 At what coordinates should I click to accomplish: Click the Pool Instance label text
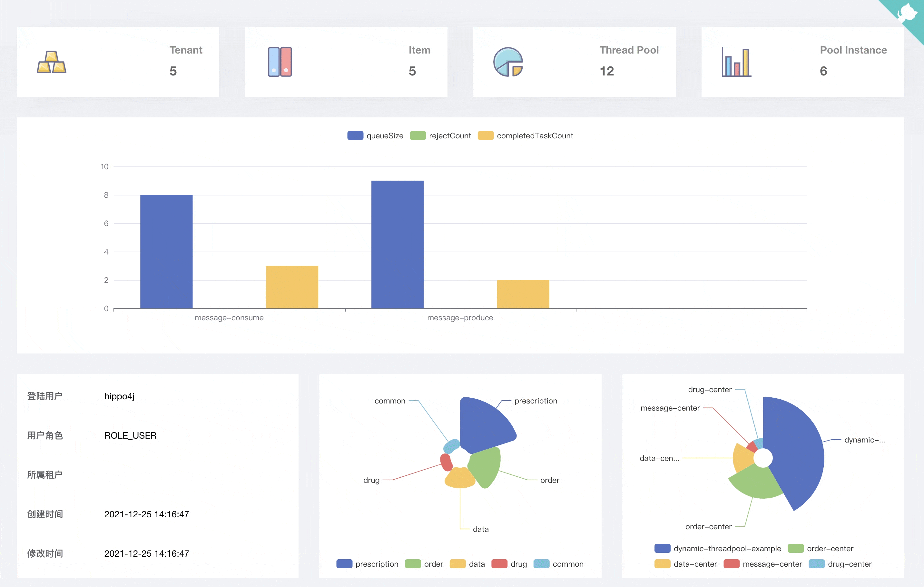853,50
